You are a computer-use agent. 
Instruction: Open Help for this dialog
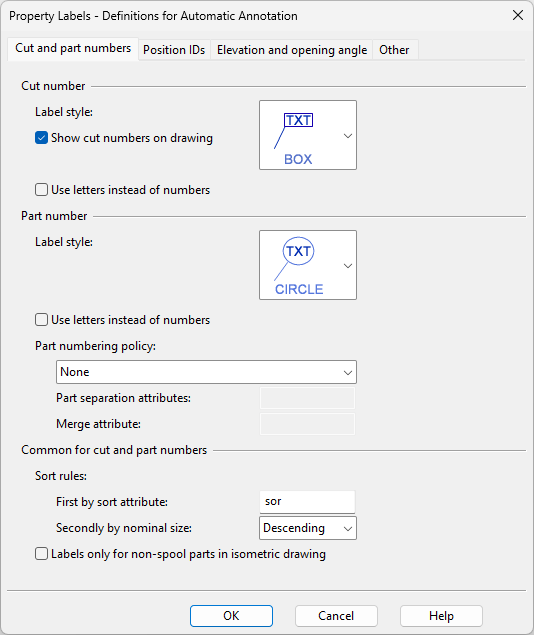441,616
